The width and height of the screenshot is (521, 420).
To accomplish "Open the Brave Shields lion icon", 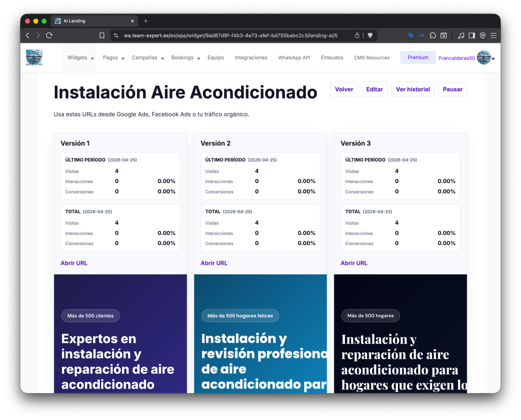I will pos(370,36).
